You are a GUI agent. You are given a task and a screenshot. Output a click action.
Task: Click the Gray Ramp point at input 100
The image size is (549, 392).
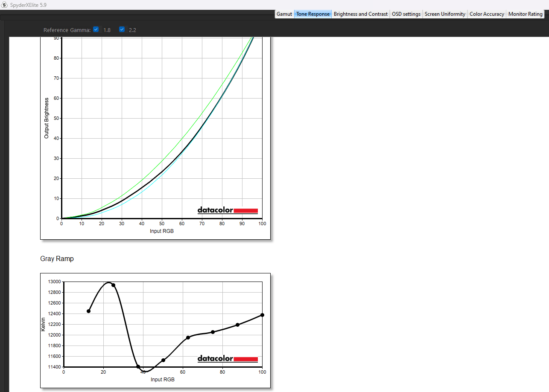[x=262, y=315]
